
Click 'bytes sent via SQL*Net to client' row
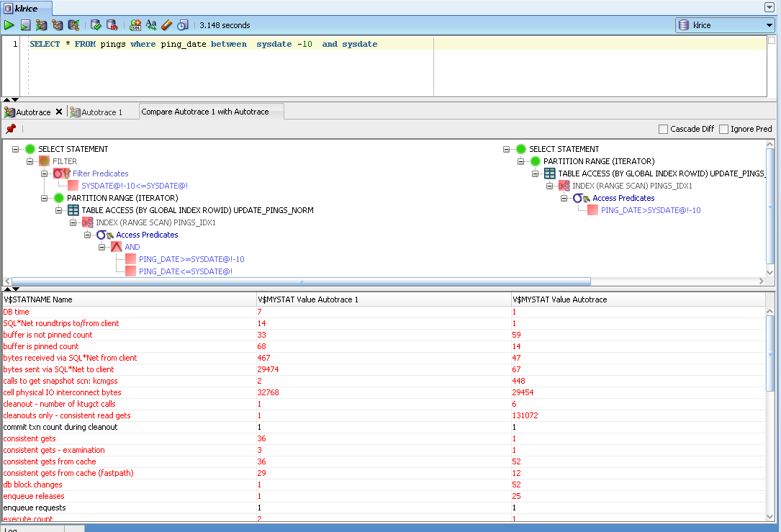(x=384, y=369)
